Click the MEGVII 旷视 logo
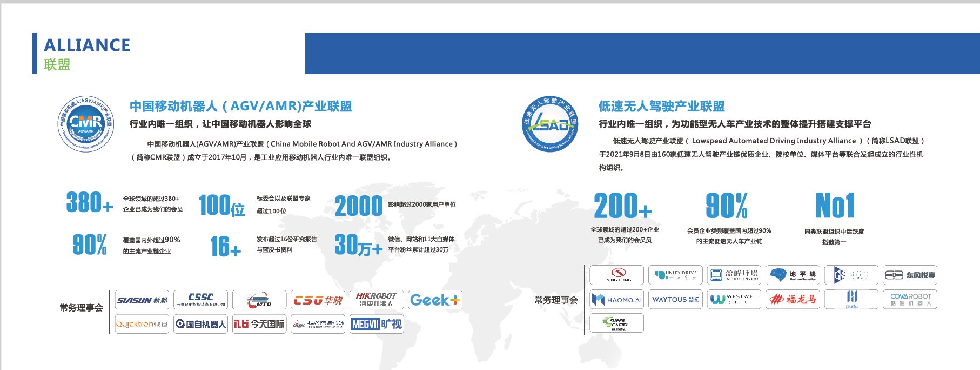The width and height of the screenshot is (980, 370). pos(377,324)
